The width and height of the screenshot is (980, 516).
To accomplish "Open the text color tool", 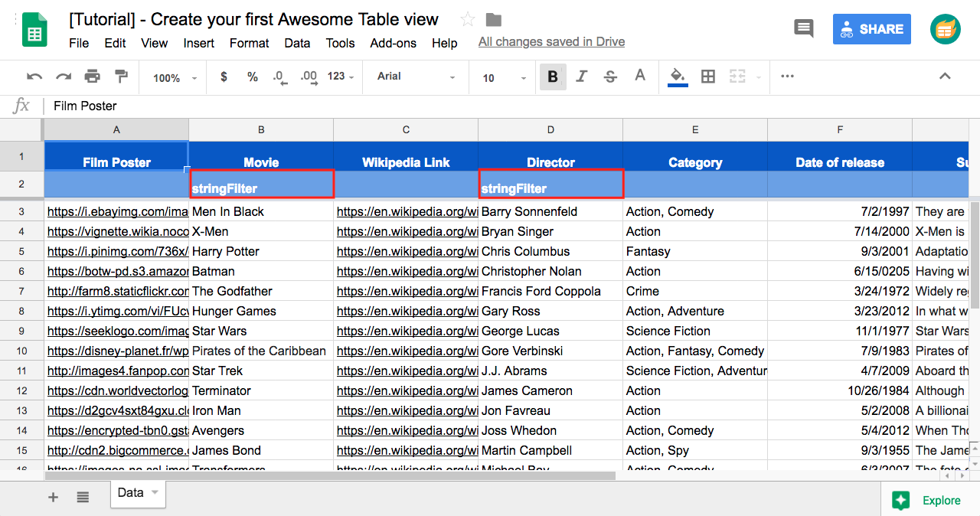I will point(640,77).
